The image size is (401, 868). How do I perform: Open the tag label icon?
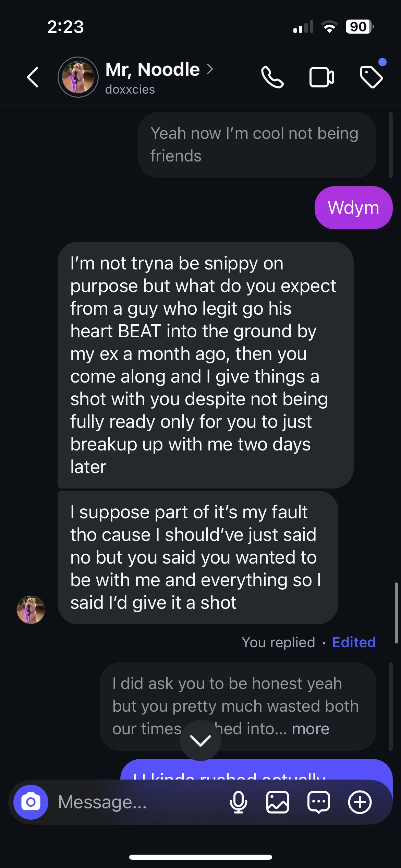(x=371, y=77)
